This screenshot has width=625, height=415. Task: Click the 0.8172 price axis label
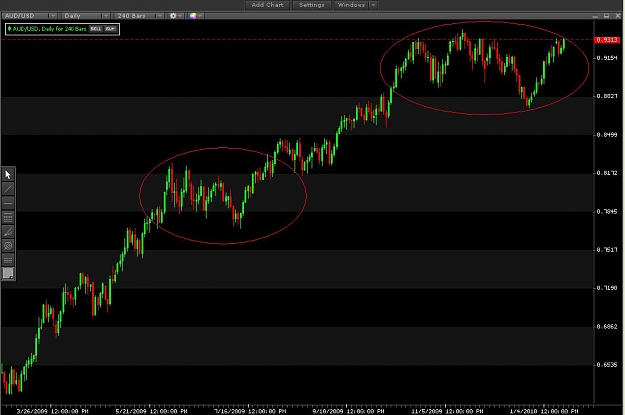point(607,173)
